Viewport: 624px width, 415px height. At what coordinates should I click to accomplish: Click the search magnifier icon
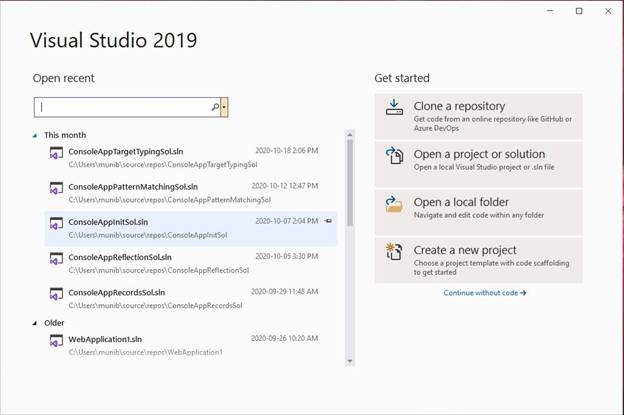point(214,107)
